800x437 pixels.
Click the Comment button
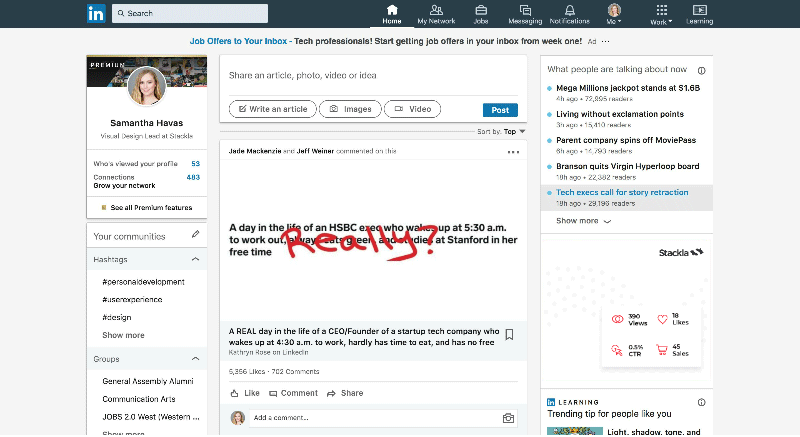[293, 393]
